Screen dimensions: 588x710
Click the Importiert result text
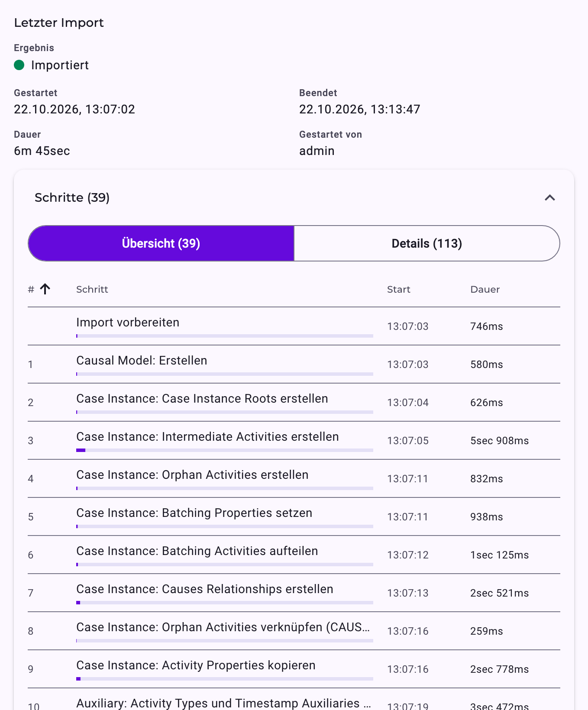(x=60, y=65)
